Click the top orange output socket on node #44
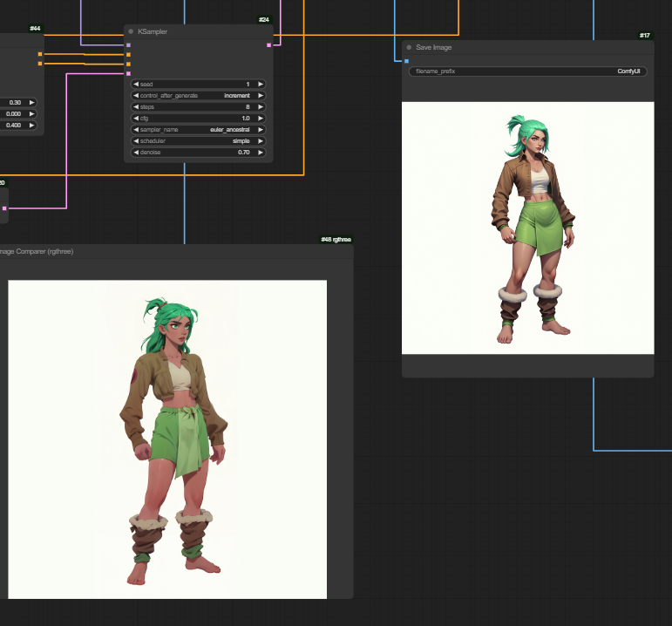Image resolution: width=672 pixels, height=626 pixels. pos(39,54)
